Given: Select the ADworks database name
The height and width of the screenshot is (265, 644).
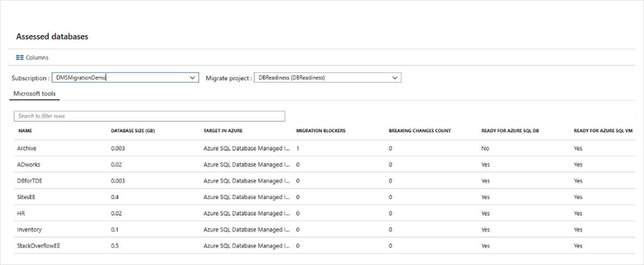Looking at the screenshot, I should (28, 165).
